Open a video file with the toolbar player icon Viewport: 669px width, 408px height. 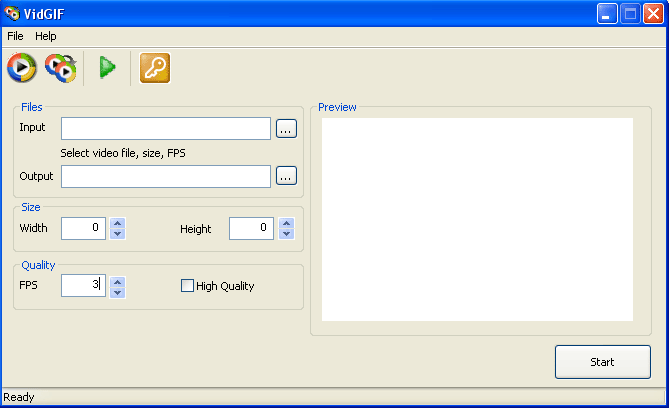tap(22, 67)
